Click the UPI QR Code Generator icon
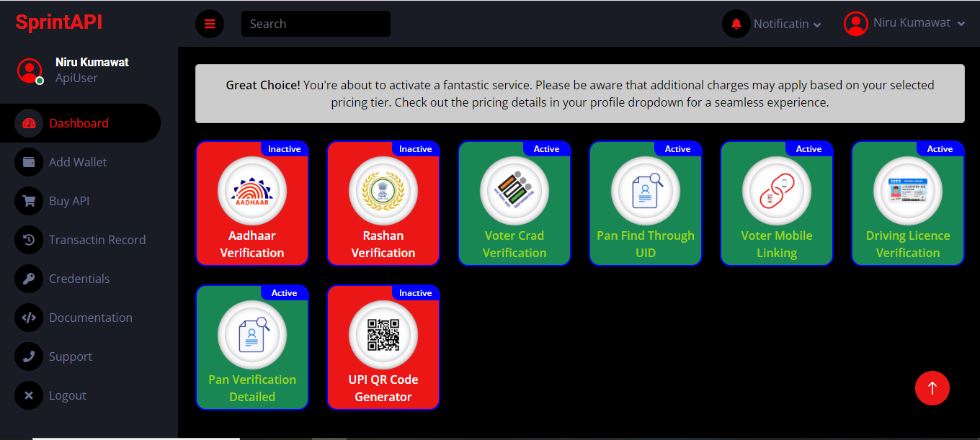 pyautogui.click(x=383, y=335)
